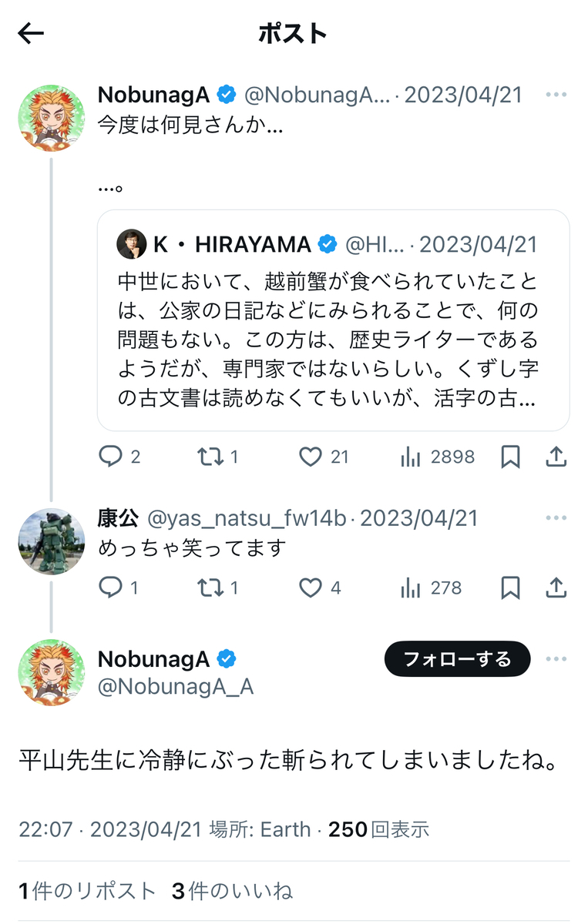Viewport: 588px width, 924px height.
Task: Like 康公's post with 4 likes
Action: (311, 588)
